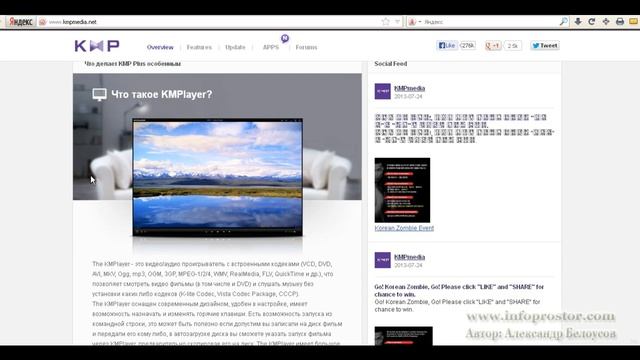Click the Twitter Tweet button
This screenshot has height=360, width=640.
(x=545, y=46)
